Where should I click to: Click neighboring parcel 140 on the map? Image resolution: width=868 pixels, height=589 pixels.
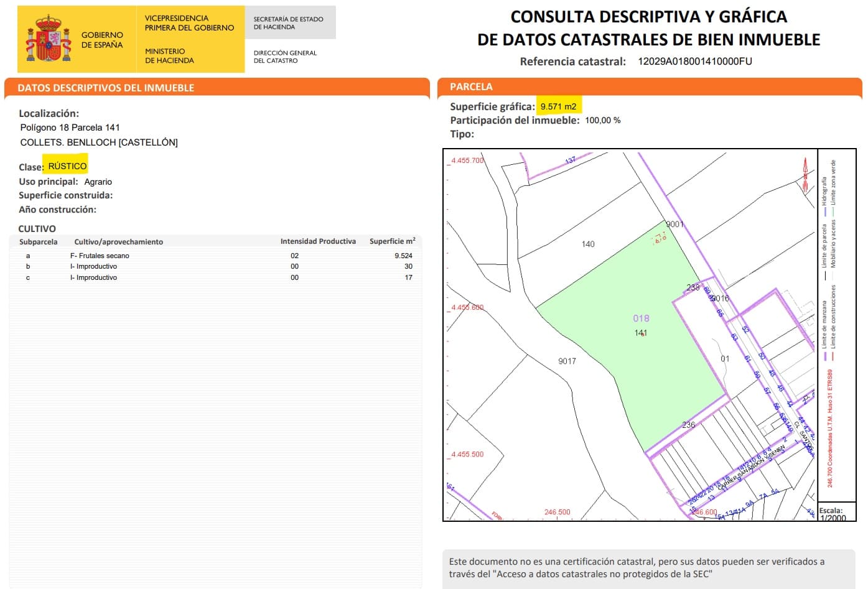(x=588, y=244)
